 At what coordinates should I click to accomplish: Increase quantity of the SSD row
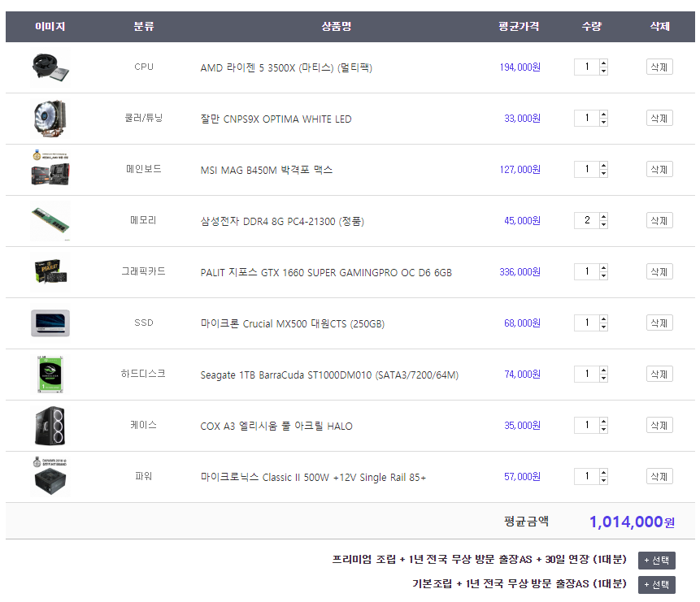[603, 318]
